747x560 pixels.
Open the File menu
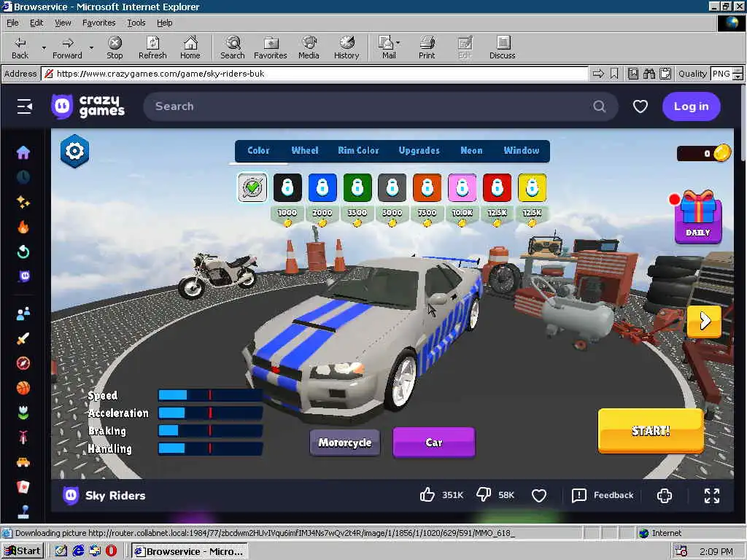pyautogui.click(x=12, y=23)
